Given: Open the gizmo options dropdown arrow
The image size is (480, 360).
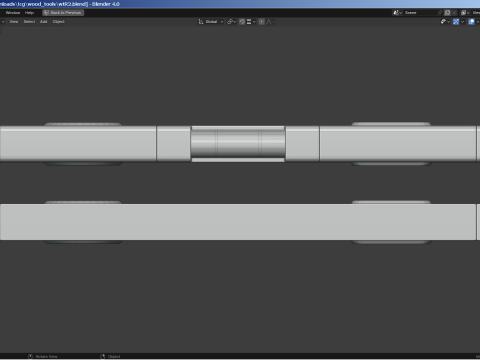Looking at the screenshot, I should (462, 22).
